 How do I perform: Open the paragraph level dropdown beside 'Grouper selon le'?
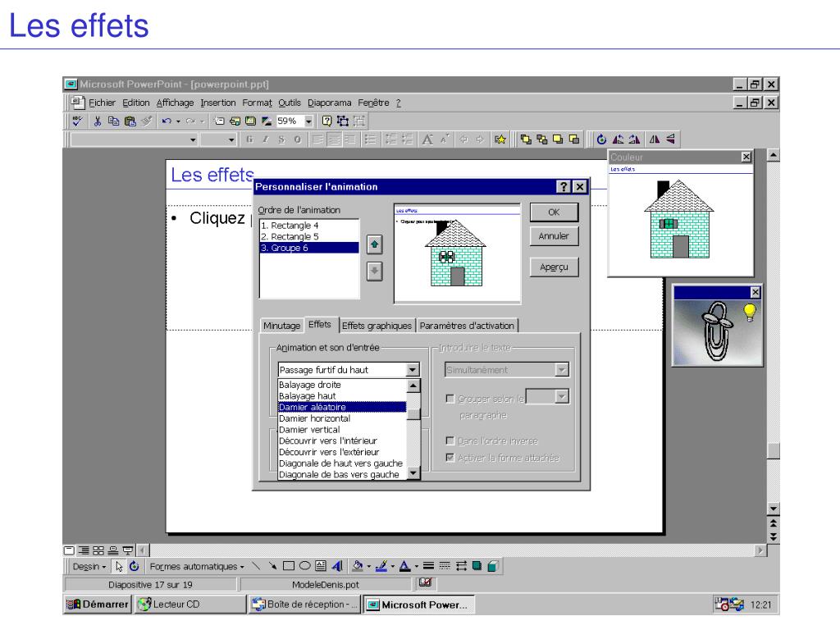[561, 396]
